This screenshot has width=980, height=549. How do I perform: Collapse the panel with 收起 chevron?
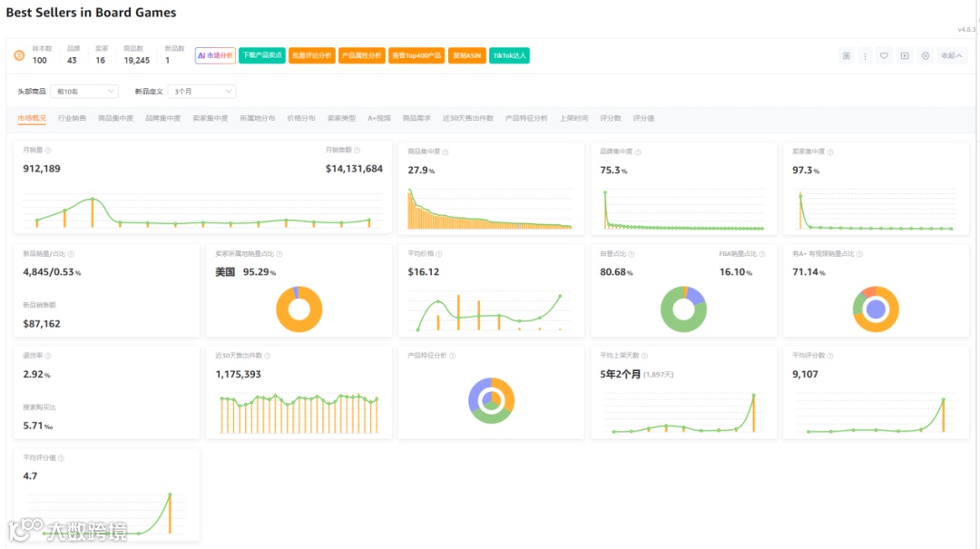click(952, 55)
